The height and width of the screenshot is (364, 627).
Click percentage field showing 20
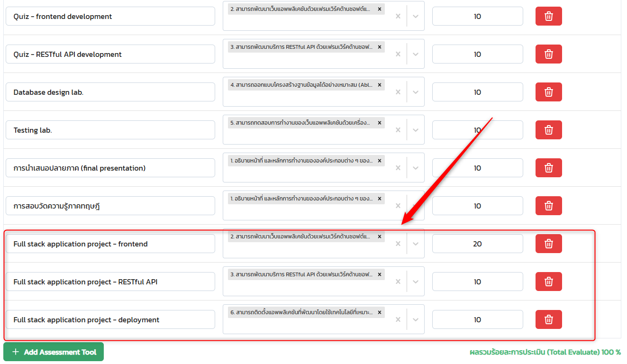click(477, 244)
